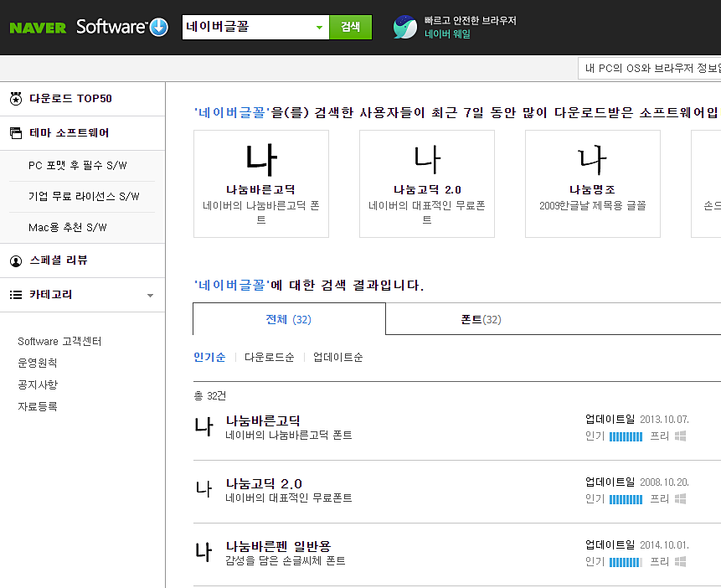Sort results by 다운로드순
The image size is (721, 588).
[x=269, y=357]
